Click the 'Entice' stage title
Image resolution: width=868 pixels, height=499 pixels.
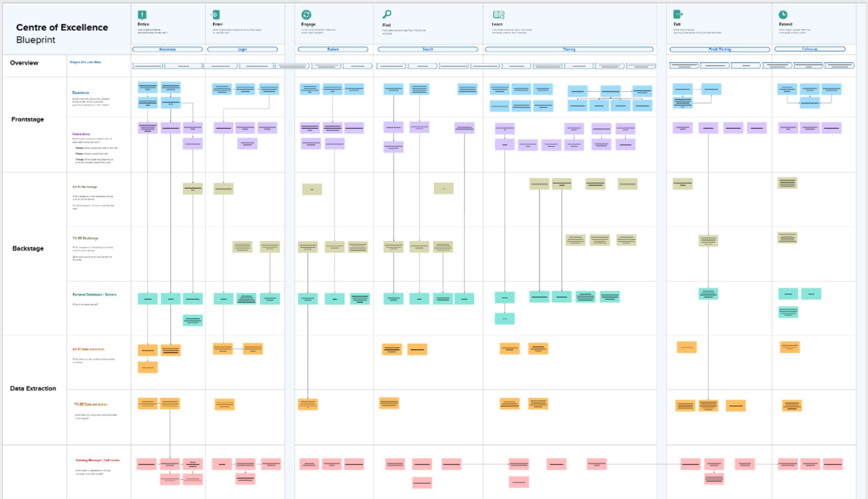click(143, 24)
